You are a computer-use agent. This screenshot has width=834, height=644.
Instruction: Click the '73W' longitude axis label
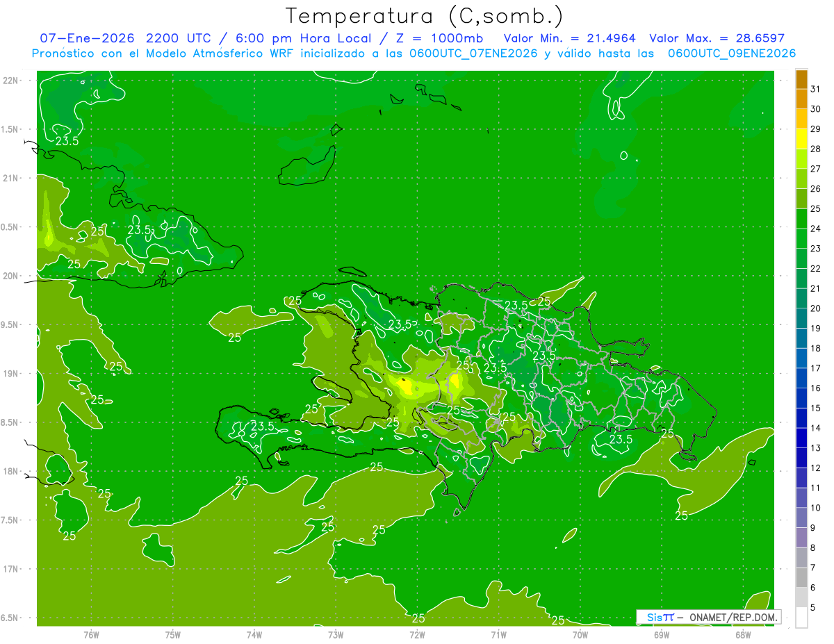click(x=336, y=634)
